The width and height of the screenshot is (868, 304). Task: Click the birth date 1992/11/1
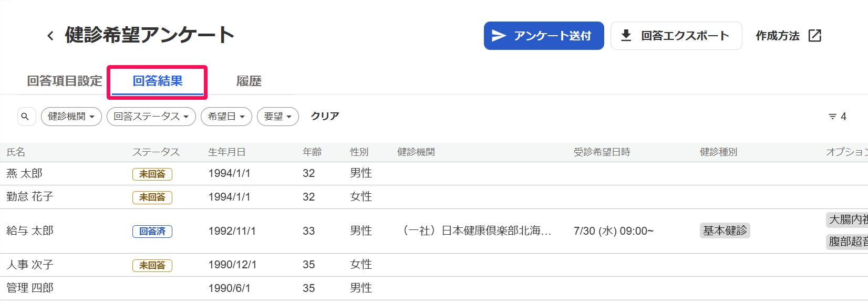[x=232, y=231]
